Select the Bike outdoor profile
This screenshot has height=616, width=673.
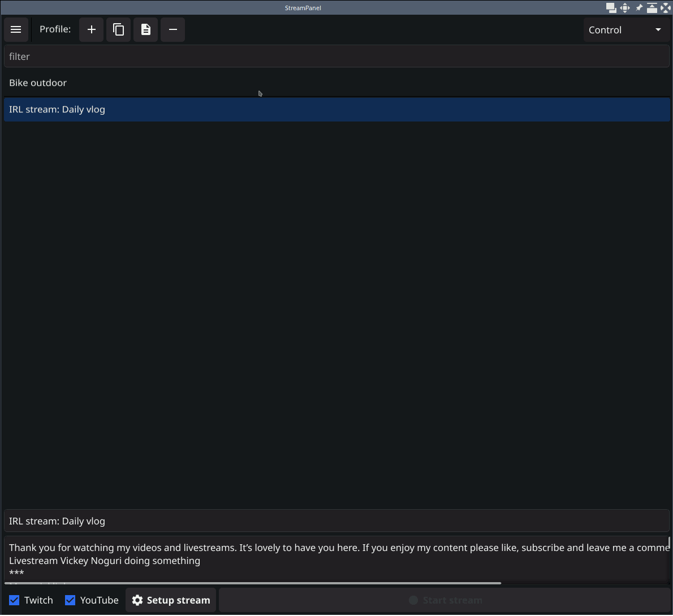(x=336, y=83)
